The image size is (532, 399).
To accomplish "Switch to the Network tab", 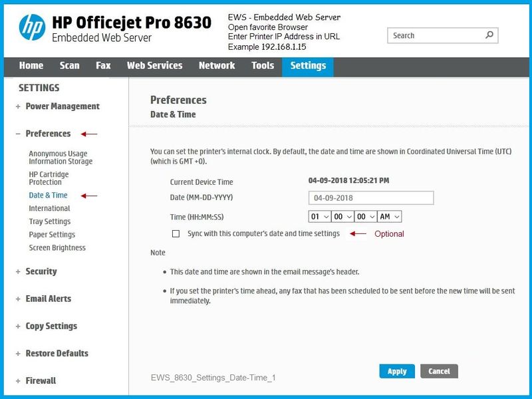I will [216, 65].
